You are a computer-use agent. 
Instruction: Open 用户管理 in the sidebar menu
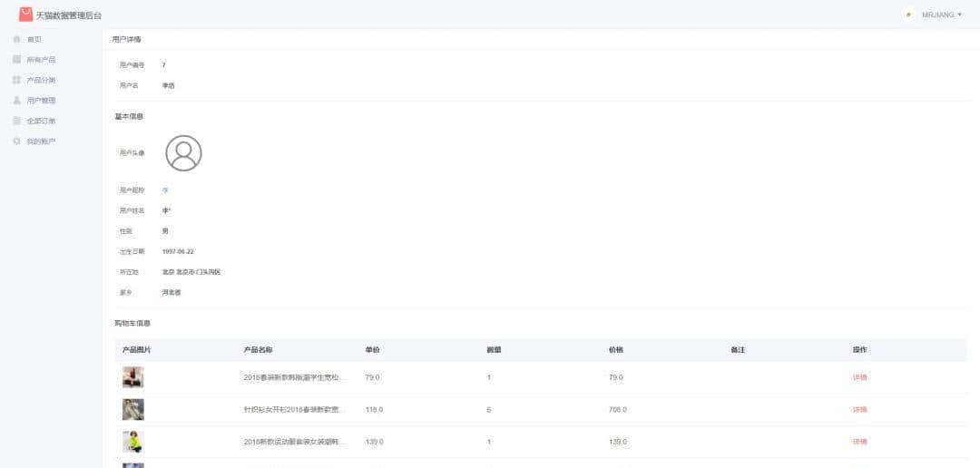[41, 101]
